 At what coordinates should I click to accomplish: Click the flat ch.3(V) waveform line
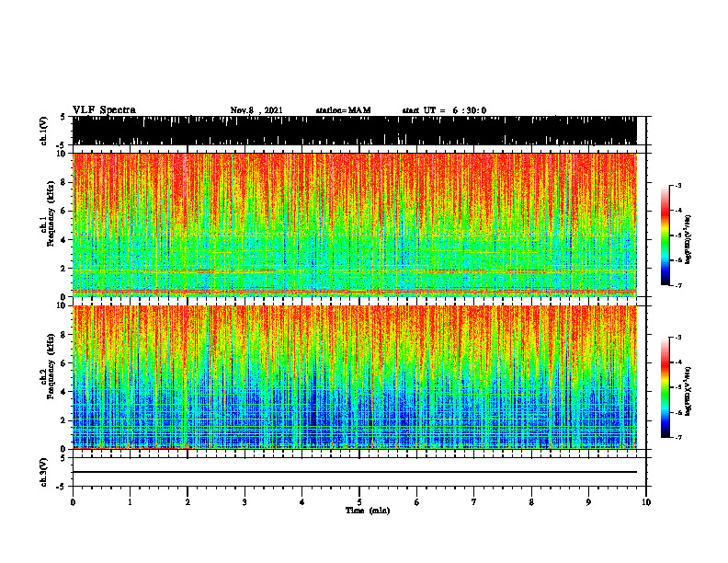[355, 472]
